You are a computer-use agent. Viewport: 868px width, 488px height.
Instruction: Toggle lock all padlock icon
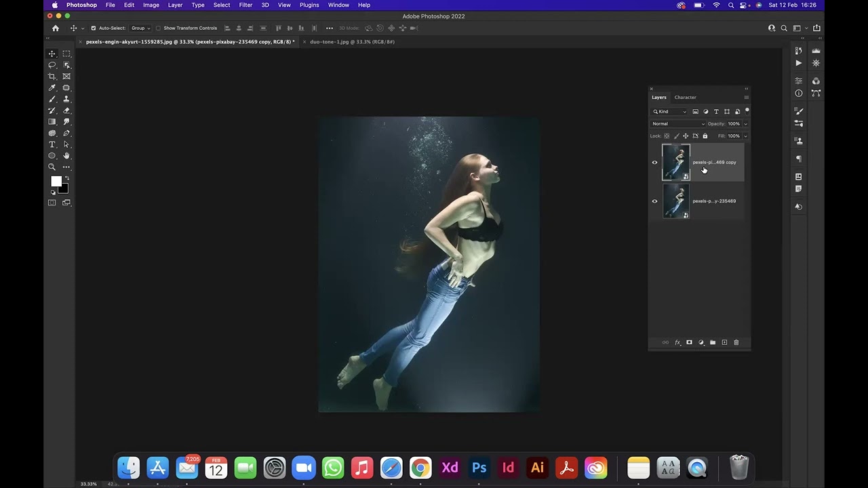(705, 136)
